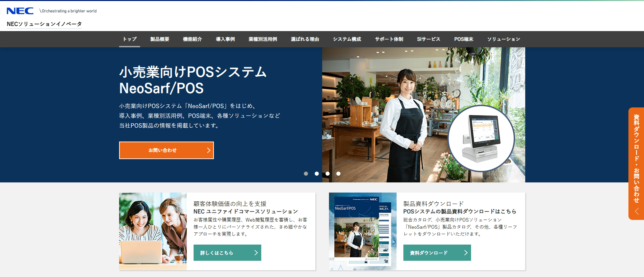The image size is (644, 277).
Task: Click Orchestrating a brighter world tagline
Action: point(68,11)
